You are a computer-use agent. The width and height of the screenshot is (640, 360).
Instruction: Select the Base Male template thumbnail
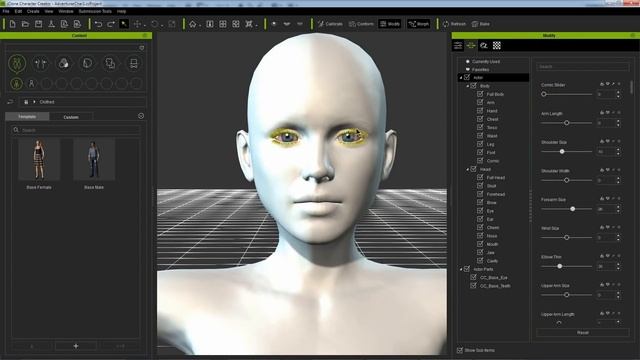(x=94, y=159)
